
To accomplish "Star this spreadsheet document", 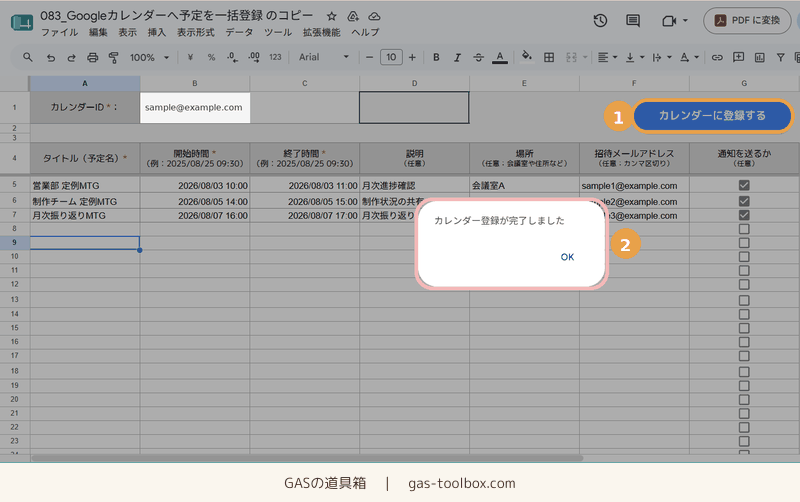I will tap(332, 16).
